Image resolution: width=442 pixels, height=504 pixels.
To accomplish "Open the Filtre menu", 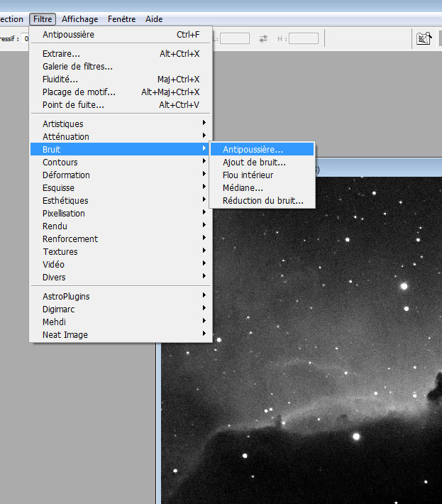I will (x=43, y=19).
